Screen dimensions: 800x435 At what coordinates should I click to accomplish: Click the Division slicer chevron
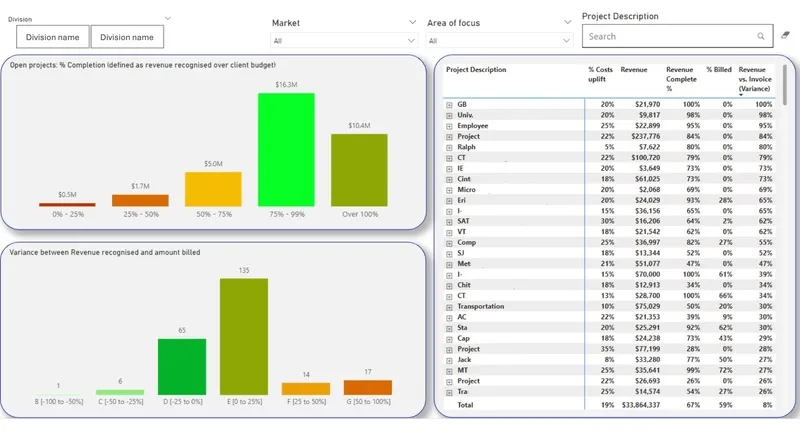coord(167,18)
